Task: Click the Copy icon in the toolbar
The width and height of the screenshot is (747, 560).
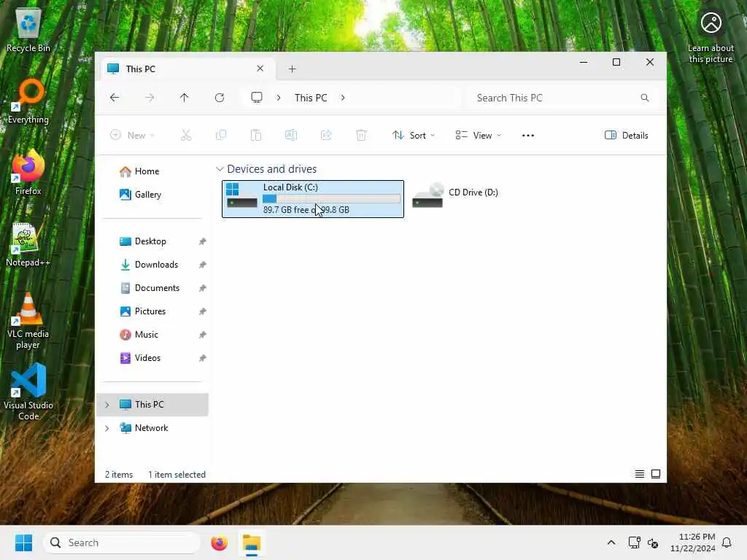Action: tap(221, 135)
